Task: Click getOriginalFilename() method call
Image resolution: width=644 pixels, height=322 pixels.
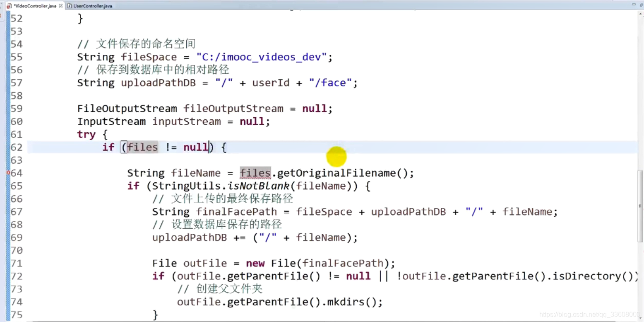Action: [342, 173]
